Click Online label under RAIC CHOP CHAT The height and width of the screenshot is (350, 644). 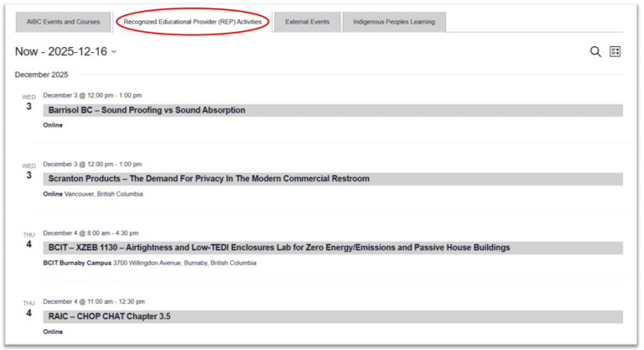tap(53, 332)
